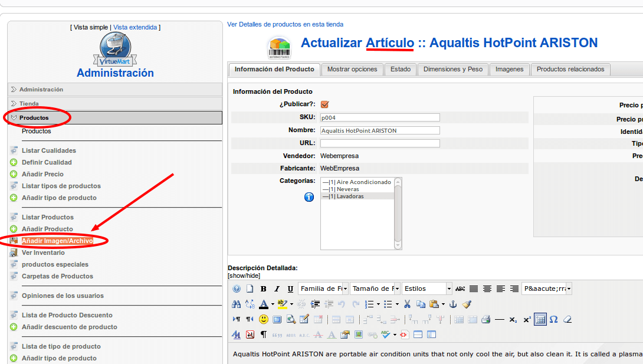Open the numbered list dropdown arrow

(x=378, y=304)
